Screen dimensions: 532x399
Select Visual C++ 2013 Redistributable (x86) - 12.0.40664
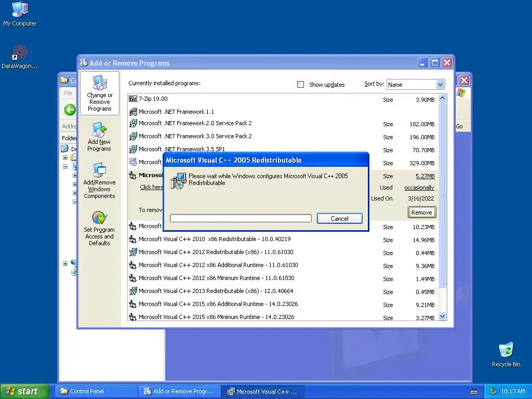pyautogui.click(x=216, y=291)
